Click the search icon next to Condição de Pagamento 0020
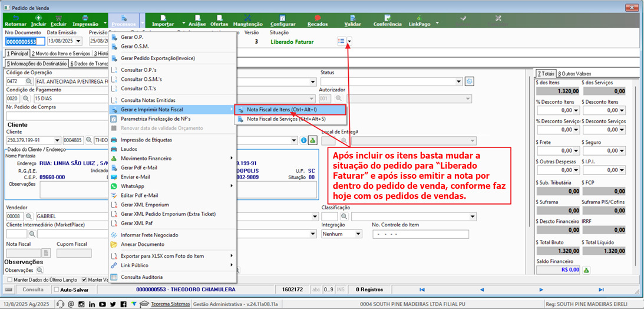 pos(27,98)
